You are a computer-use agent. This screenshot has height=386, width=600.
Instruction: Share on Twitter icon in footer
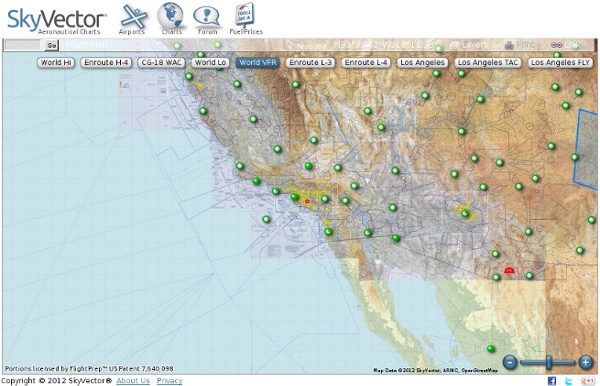(569, 380)
